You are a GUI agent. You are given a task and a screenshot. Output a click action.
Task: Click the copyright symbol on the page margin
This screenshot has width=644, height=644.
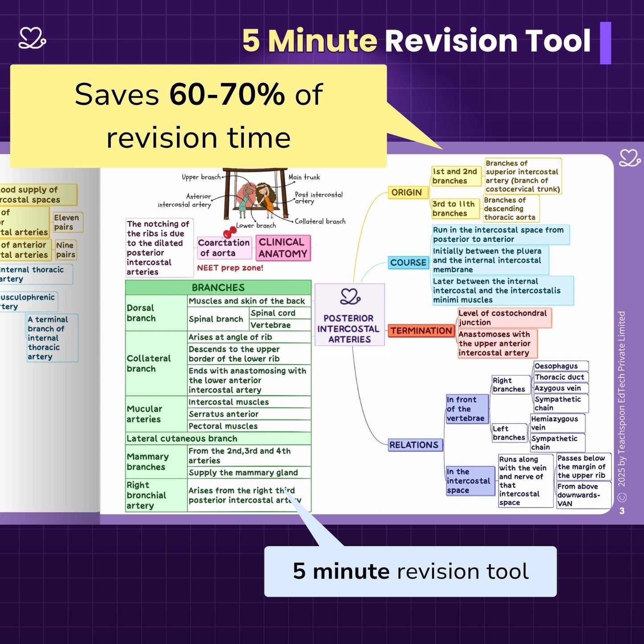622,497
